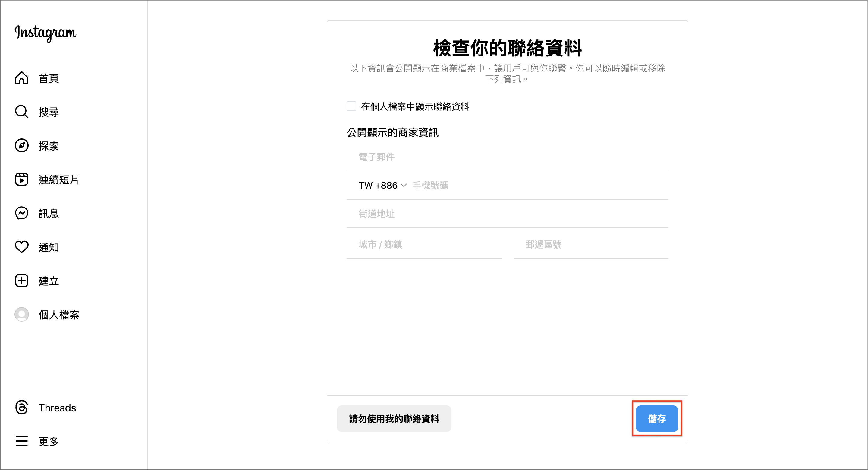Focus the 郵遞區號 input field

pos(591,244)
